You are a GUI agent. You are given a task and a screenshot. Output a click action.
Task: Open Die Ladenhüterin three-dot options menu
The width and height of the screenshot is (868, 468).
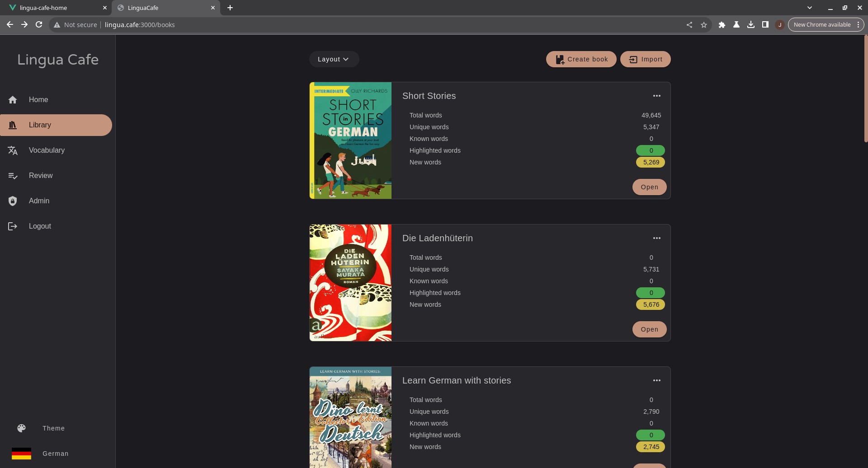pyautogui.click(x=657, y=238)
